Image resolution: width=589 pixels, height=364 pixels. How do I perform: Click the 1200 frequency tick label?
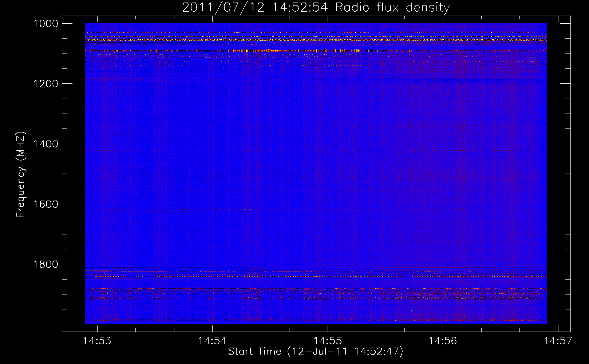46,84
